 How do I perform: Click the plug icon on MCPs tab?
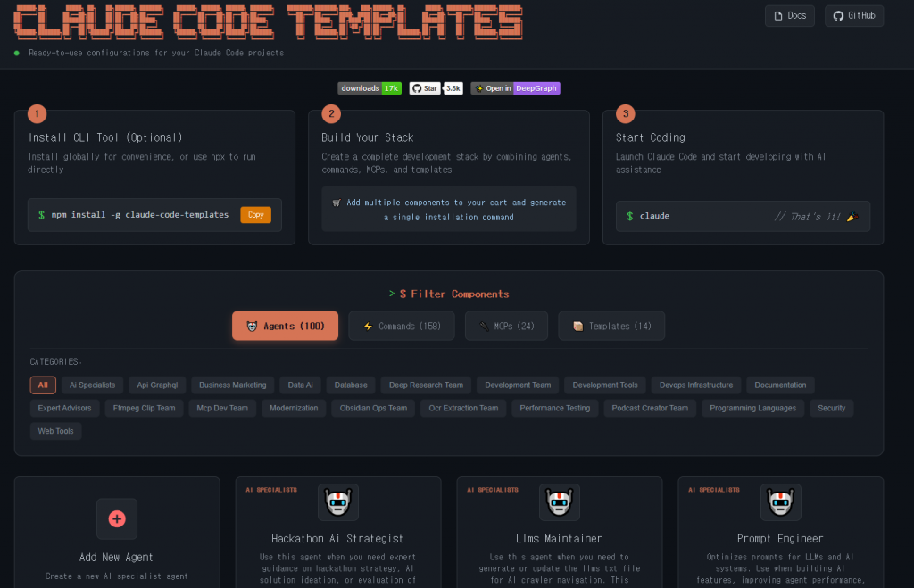(x=484, y=327)
